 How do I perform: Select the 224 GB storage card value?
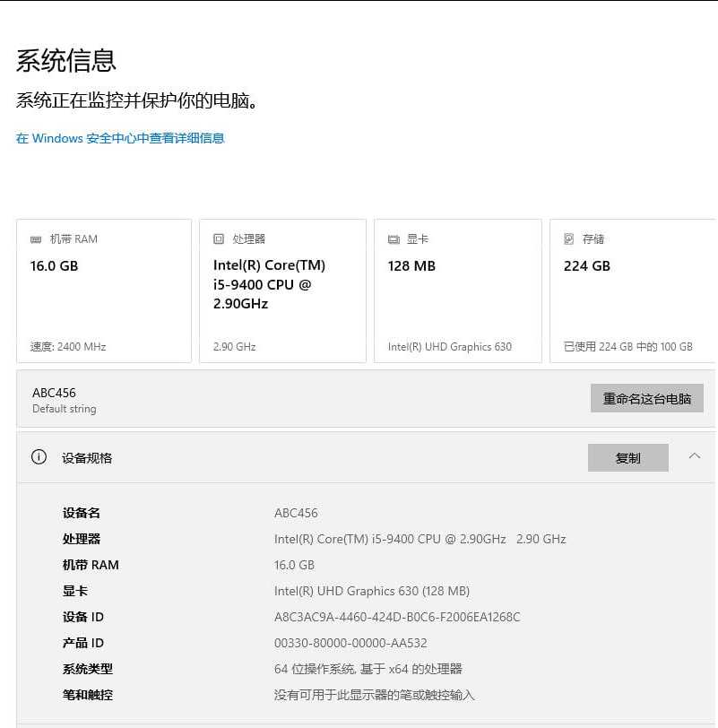pyautogui.click(x=586, y=266)
